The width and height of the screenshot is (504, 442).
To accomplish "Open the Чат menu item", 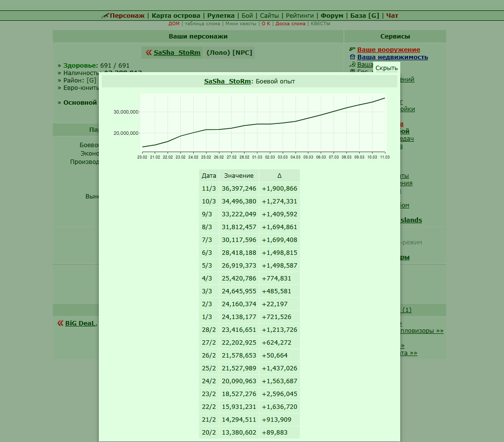I will pyautogui.click(x=392, y=16).
